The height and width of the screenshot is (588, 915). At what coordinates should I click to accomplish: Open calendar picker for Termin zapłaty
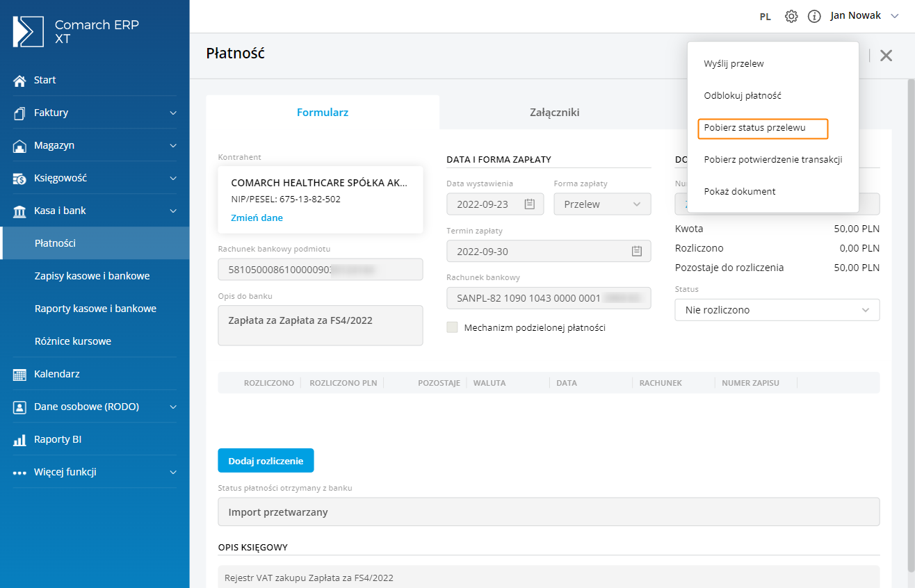tap(636, 252)
